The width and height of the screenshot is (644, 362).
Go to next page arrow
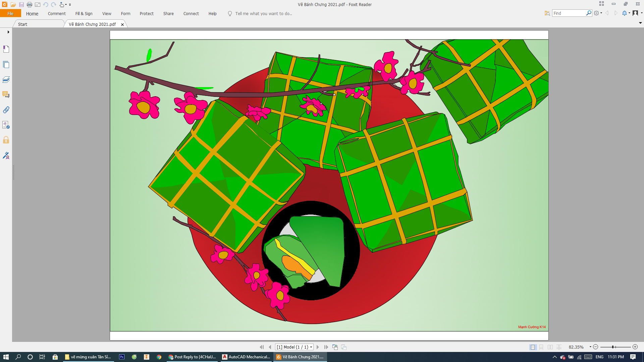[x=318, y=347]
